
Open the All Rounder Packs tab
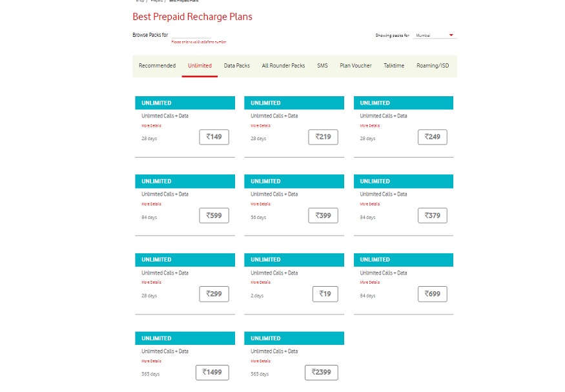pos(283,66)
